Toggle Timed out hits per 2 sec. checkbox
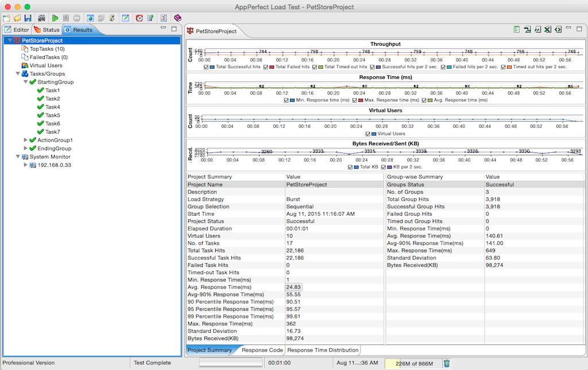The image size is (588, 370). click(503, 67)
